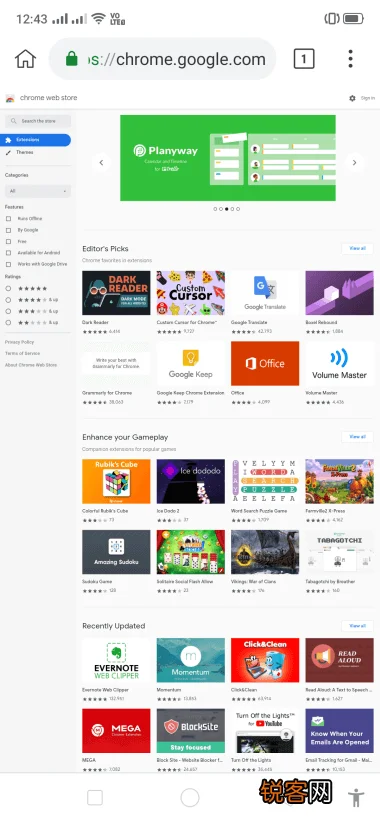Tap the chrome.google.com address bar
Image resolution: width=380 pixels, height=823 pixels.
pyautogui.click(x=163, y=59)
